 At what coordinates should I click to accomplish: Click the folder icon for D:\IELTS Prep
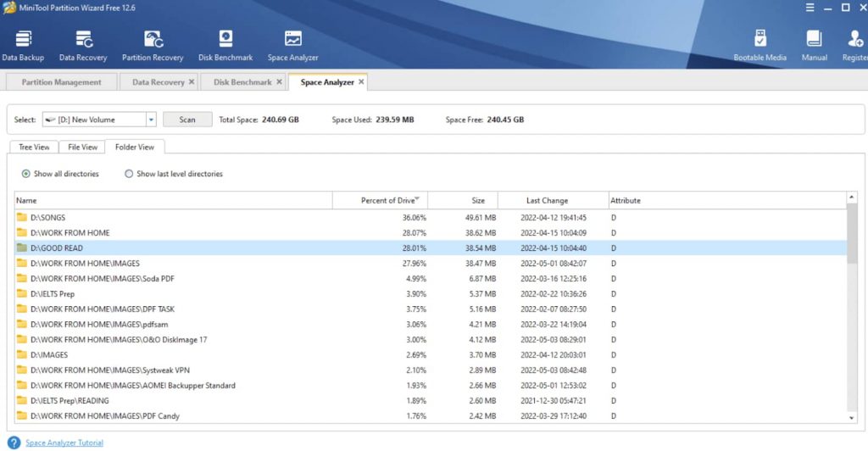tap(21, 293)
